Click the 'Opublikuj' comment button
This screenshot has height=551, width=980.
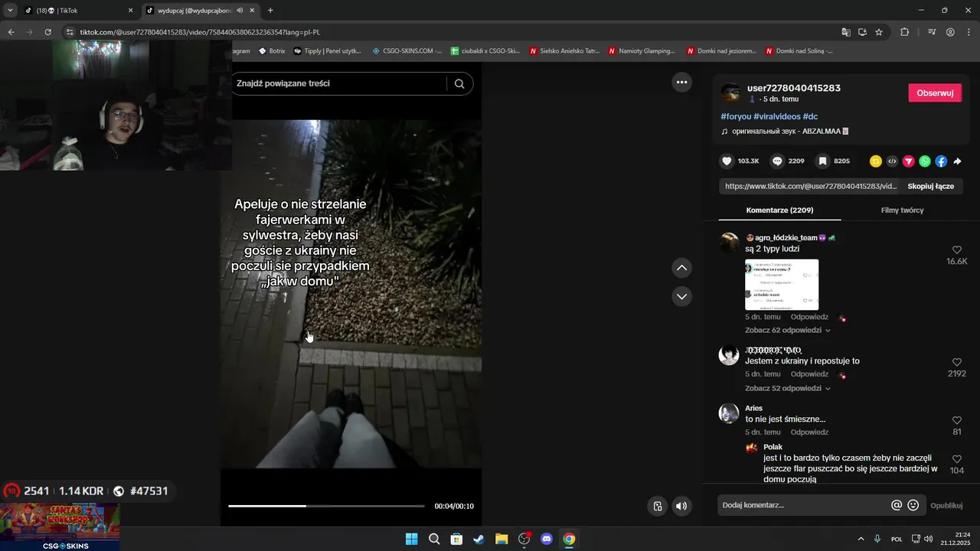946,506
